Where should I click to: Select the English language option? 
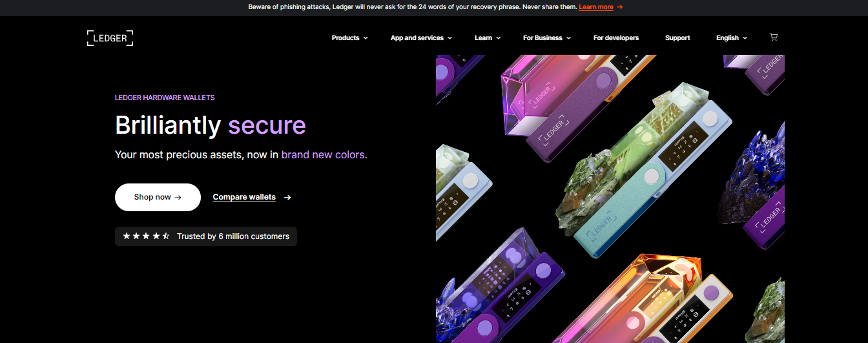click(727, 38)
